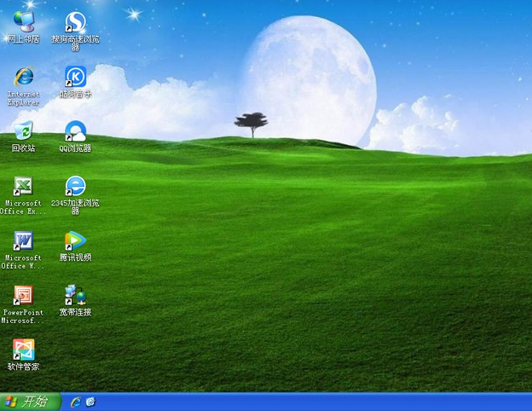Select the Microsoft Office Excel shortcut
Image resolution: width=532 pixels, height=411 pixels.
24,187
